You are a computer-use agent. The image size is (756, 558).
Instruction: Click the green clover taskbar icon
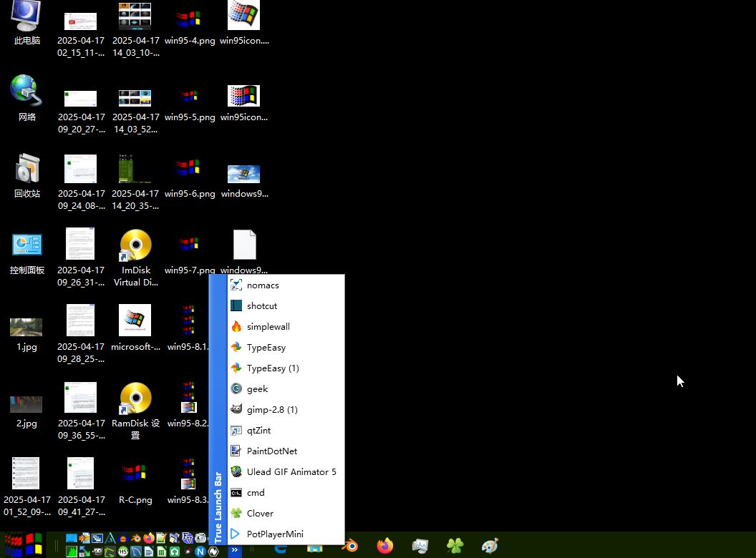[x=455, y=546]
